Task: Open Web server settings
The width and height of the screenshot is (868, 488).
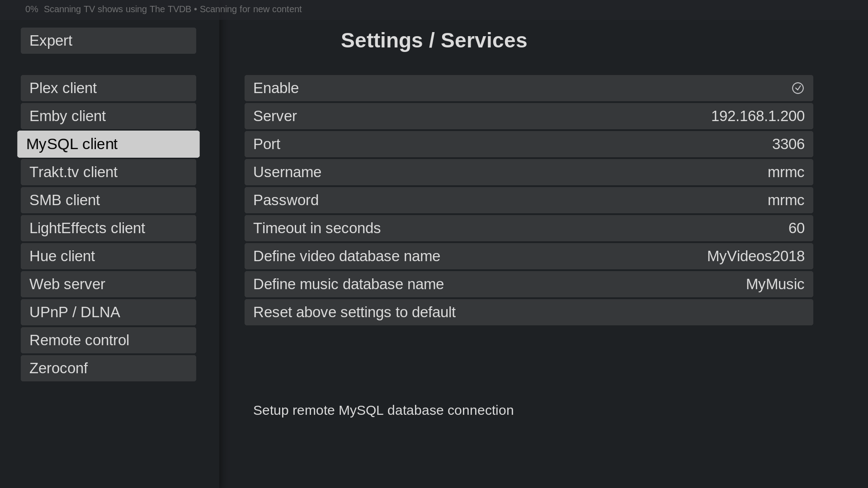Action: pos(108,284)
